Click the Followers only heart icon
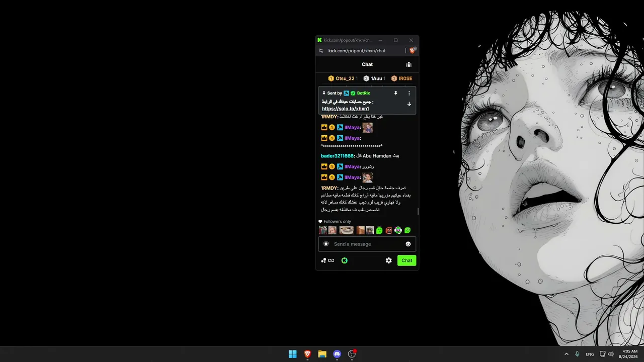 [x=320, y=222]
